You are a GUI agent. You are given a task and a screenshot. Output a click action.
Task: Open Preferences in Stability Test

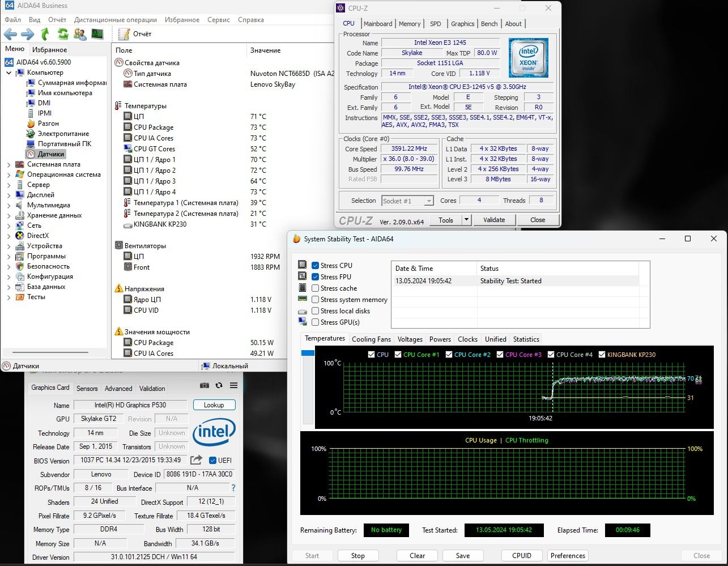pyautogui.click(x=568, y=555)
